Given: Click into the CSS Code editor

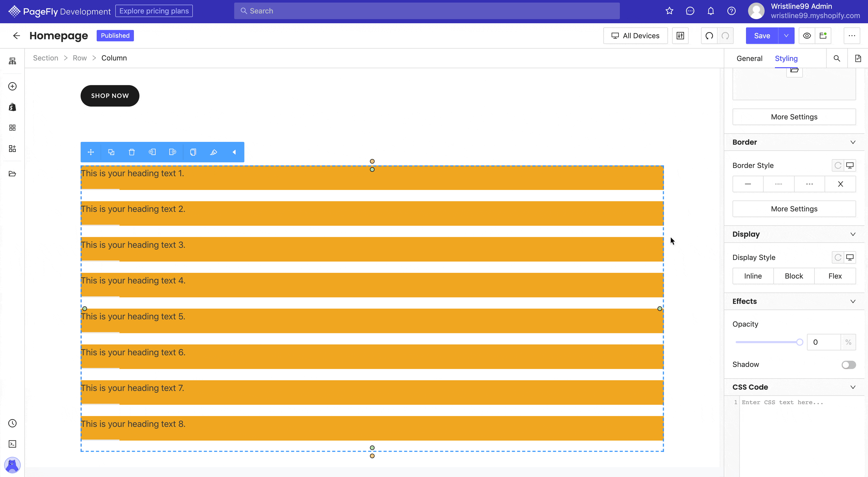Looking at the screenshot, I should (802, 437).
